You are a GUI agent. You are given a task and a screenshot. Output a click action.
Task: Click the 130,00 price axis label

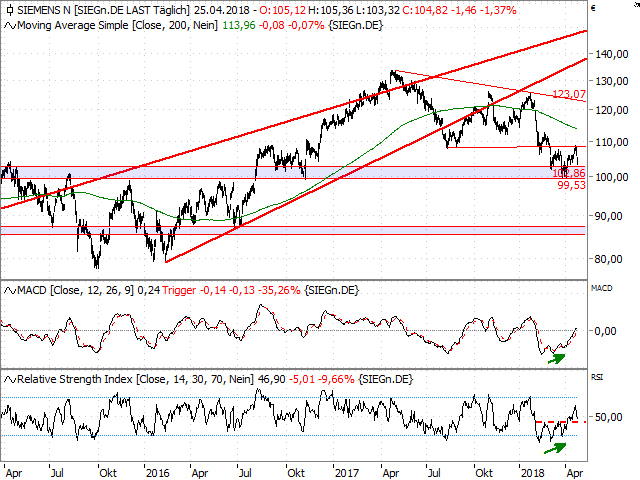click(612, 81)
